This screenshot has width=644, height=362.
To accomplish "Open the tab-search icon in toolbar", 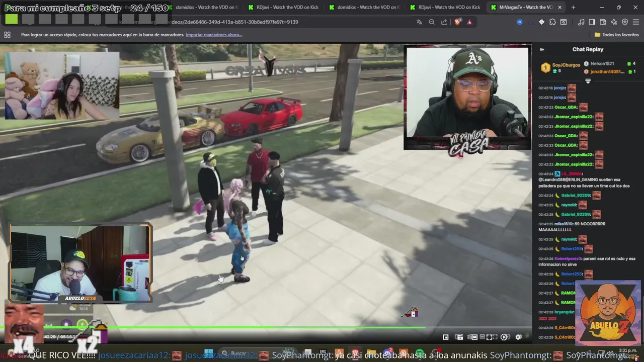I will click(x=563, y=22).
